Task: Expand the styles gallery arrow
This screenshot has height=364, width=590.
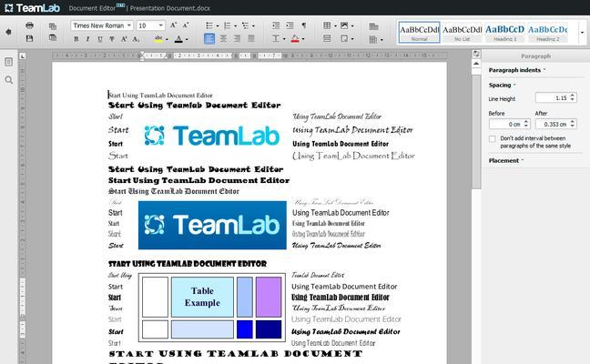Action: tap(582, 33)
